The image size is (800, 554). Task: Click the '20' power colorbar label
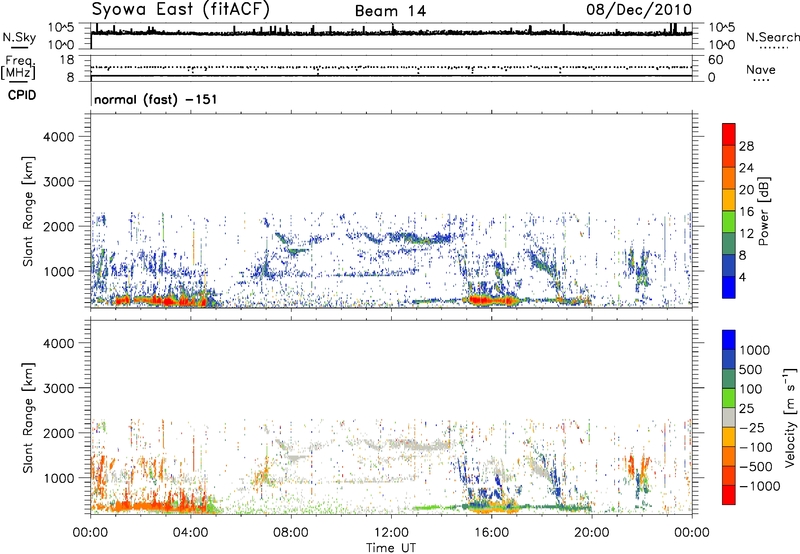[x=746, y=190]
